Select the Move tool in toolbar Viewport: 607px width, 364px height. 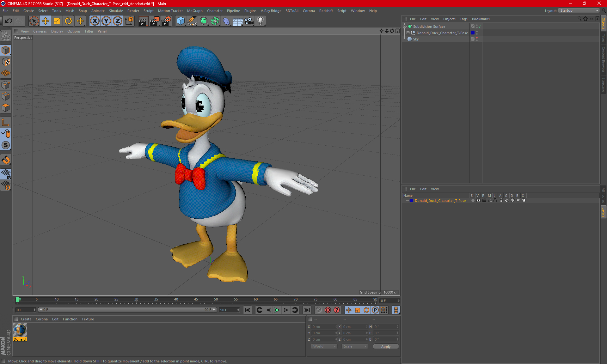click(x=46, y=21)
